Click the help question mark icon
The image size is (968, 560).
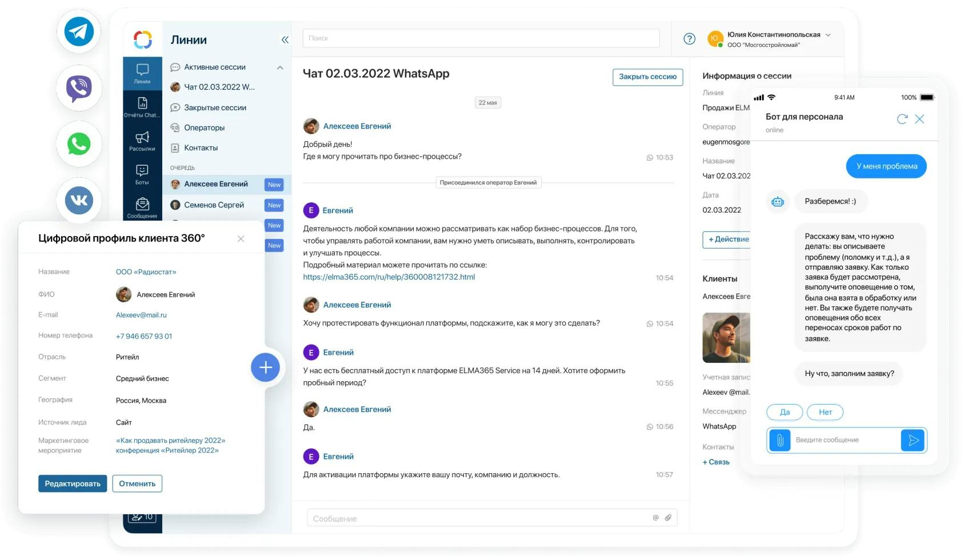tap(689, 39)
